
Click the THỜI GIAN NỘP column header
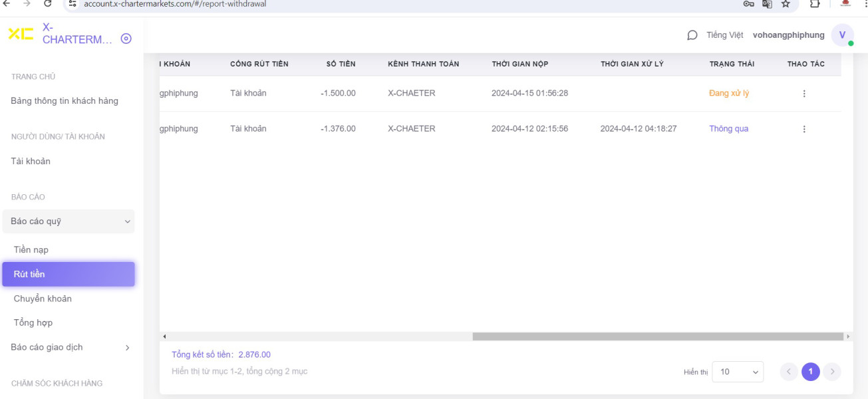point(520,65)
